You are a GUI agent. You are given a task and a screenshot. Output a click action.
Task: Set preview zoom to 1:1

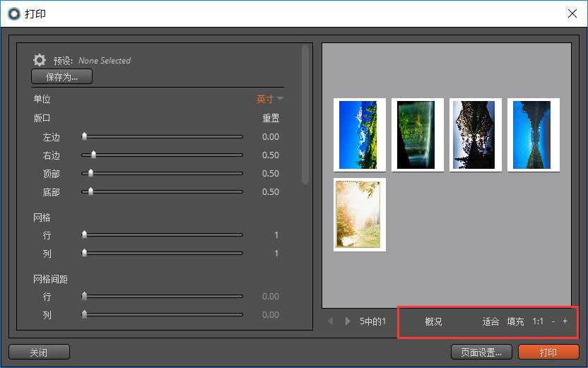tap(538, 321)
